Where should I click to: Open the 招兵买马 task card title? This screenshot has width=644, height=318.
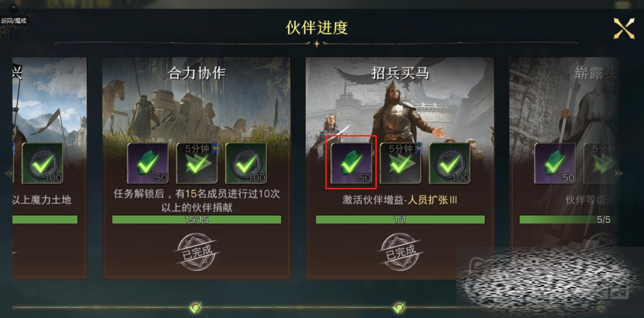(400, 74)
